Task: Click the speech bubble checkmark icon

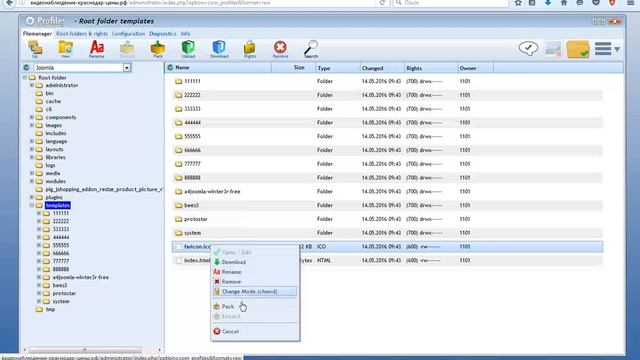Action: tap(528, 49)
